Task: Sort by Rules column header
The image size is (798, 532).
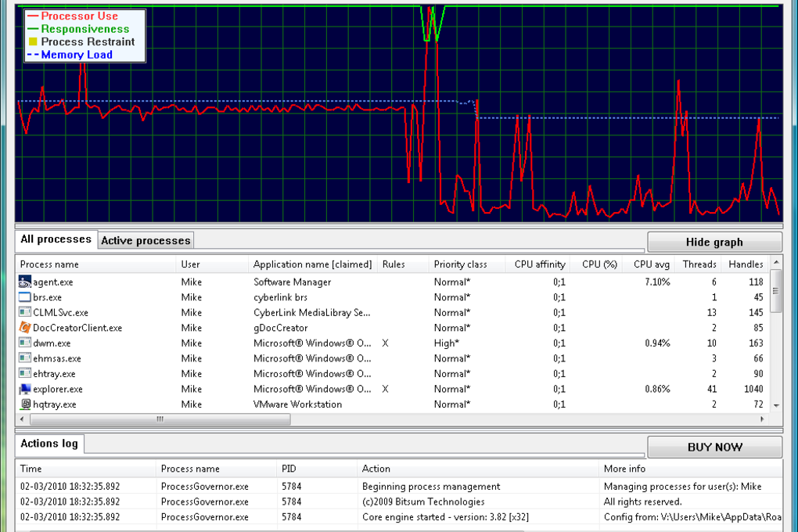Action: coord(403,264)
